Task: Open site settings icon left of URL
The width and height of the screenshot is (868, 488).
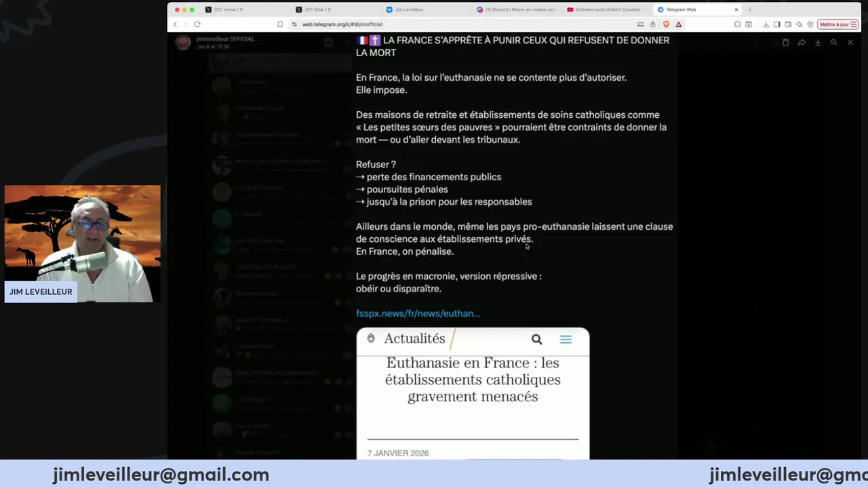Action: [294, 24]
